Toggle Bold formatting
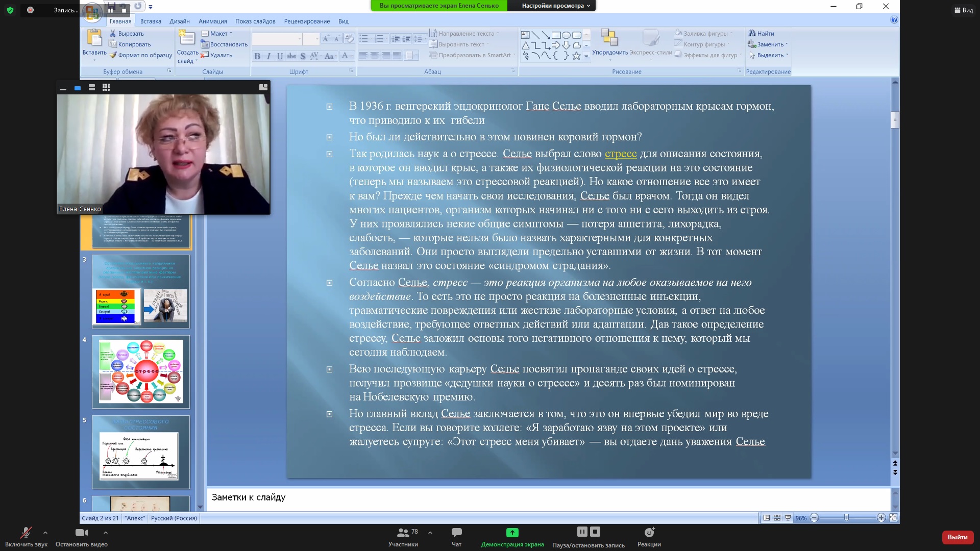The height and width of the screenshot is (551, 980). pyautogui.click(x=257, y=56)
